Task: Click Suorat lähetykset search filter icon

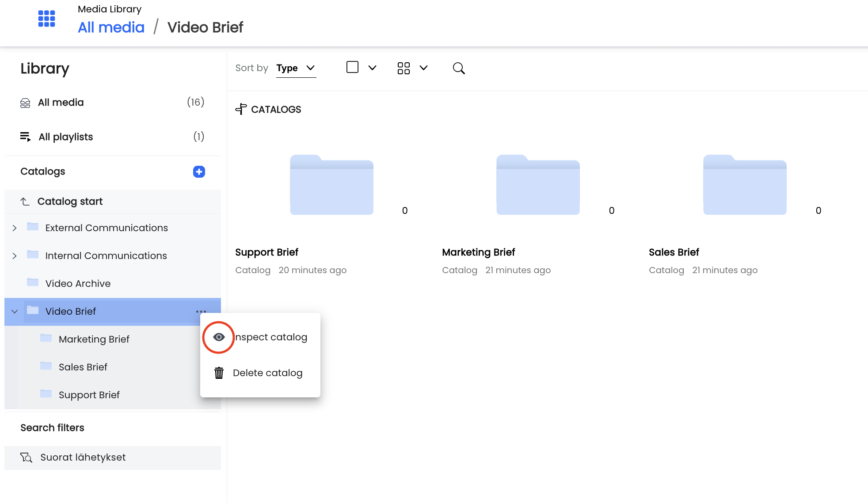Action: 26,457
